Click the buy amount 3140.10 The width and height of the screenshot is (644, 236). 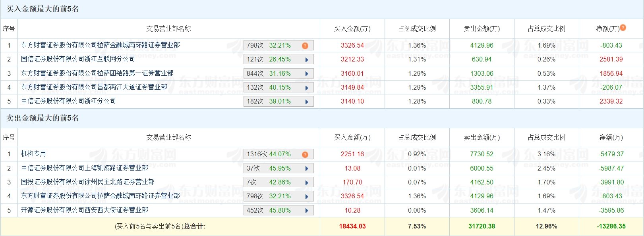pyautogui.click(x=352, y=101)
